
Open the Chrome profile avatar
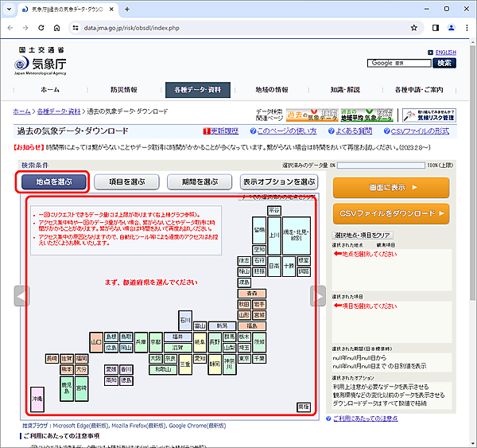click(451, 28)
